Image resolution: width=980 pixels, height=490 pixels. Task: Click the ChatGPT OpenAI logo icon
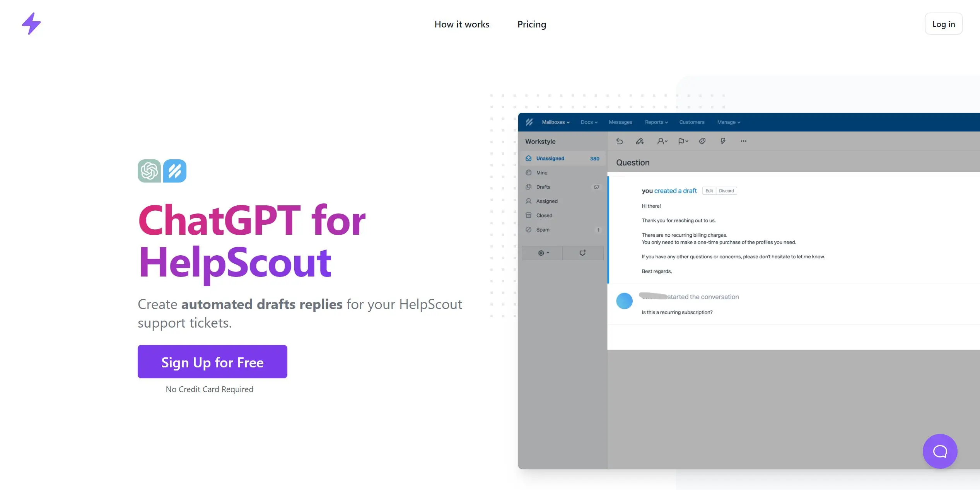click(149, 171)
